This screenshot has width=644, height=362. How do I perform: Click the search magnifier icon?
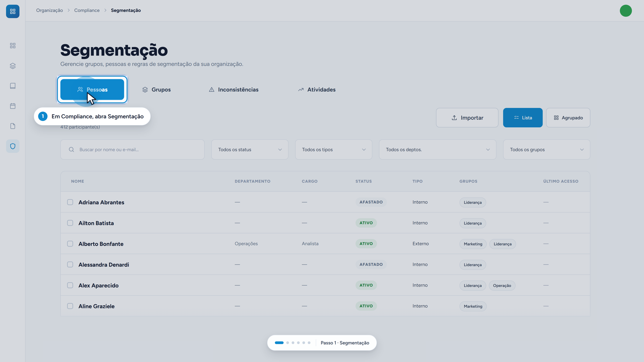(71, 149)
